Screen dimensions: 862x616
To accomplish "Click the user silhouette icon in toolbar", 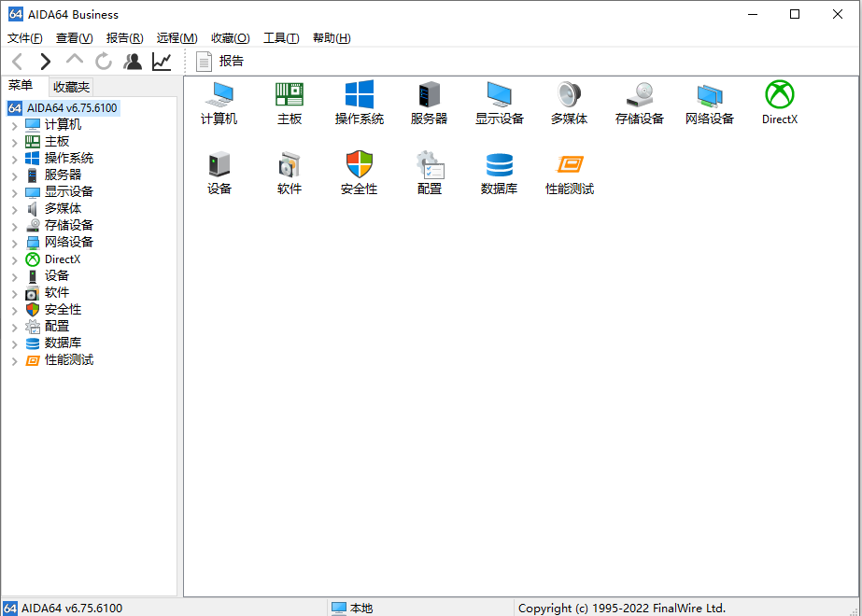I will pyautogui.click(x=133, y=62).
